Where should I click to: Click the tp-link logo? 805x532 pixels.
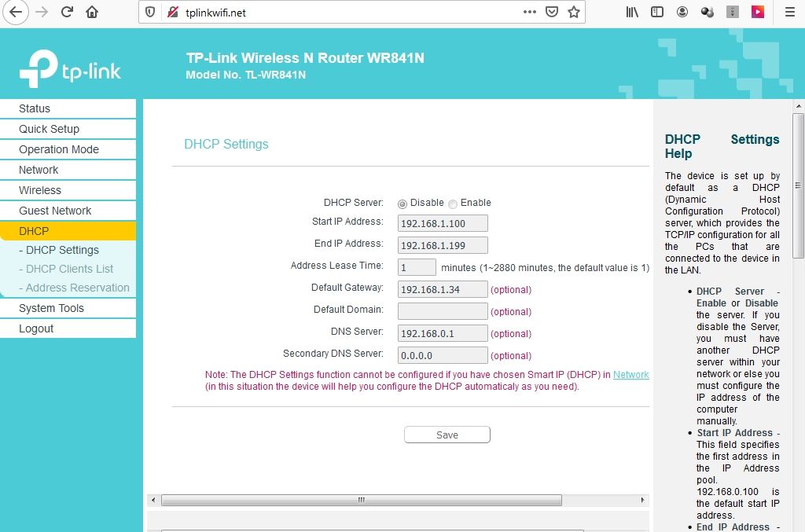point(70,68)
